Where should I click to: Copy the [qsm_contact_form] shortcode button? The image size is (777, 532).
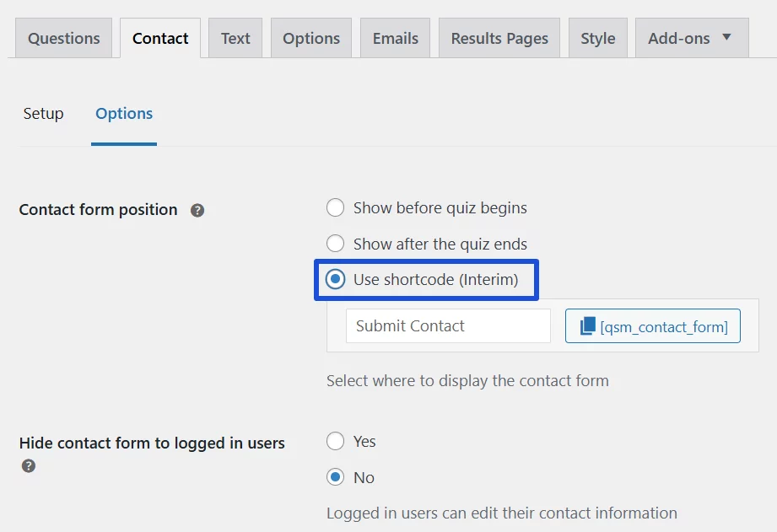tap(653, 326)
